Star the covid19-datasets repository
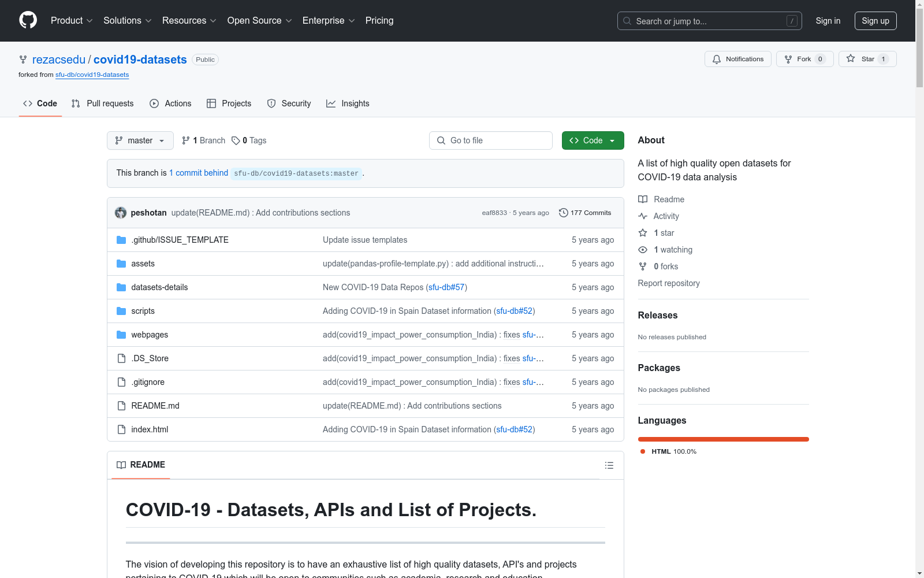924x578 pixels. click(867, 59)
